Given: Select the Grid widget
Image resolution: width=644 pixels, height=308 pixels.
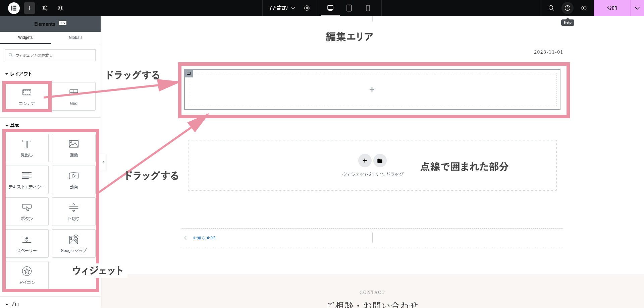Looking at the screenshot, I should 74,97.
